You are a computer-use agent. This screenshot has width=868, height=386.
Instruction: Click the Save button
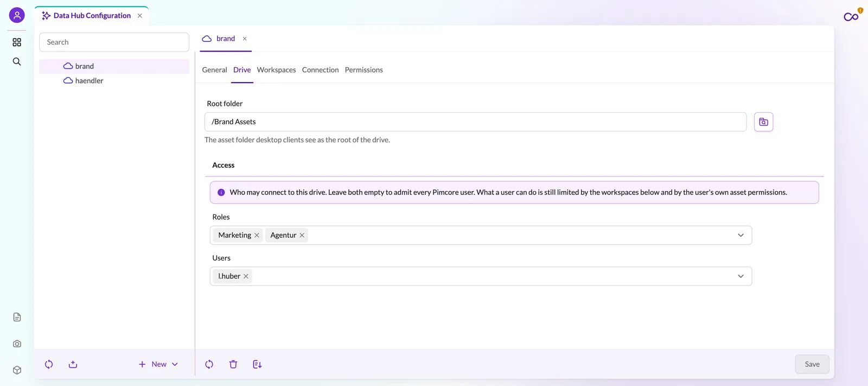[812, 364]
